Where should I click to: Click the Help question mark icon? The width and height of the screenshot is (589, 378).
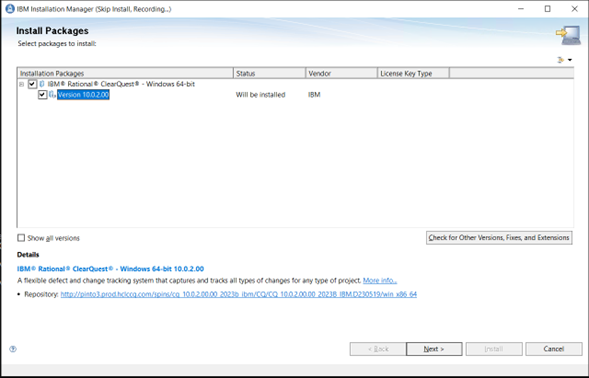click(x=13, y=349)
